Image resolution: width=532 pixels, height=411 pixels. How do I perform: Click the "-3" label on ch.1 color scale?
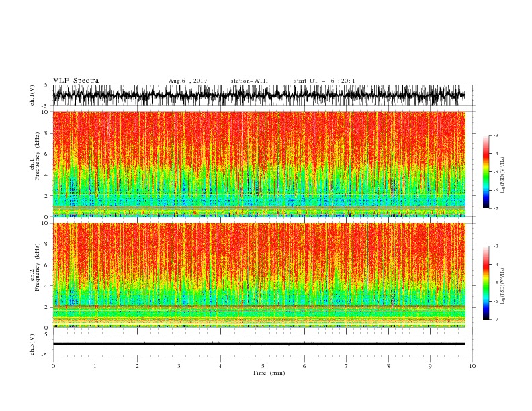click(495, 135)
